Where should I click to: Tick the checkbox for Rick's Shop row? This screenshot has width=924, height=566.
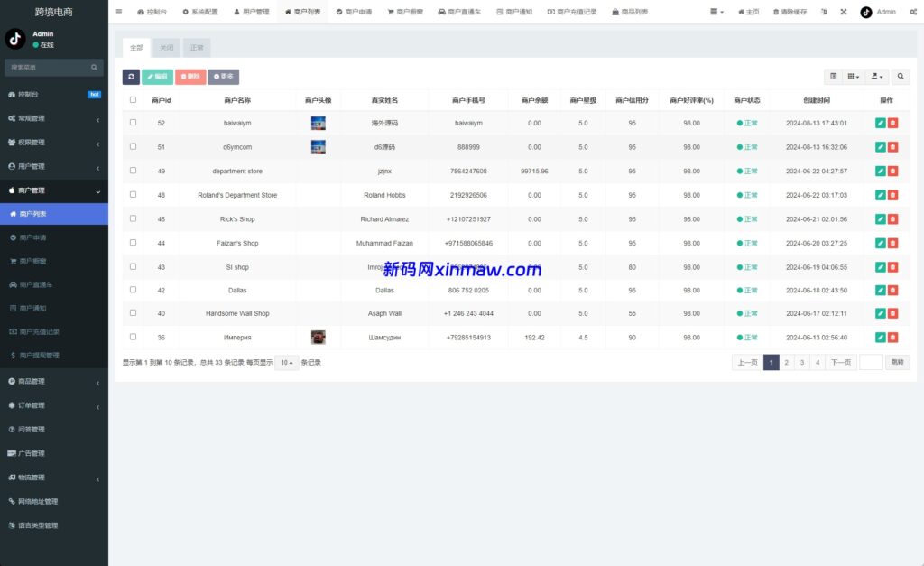tap(131, 218)
